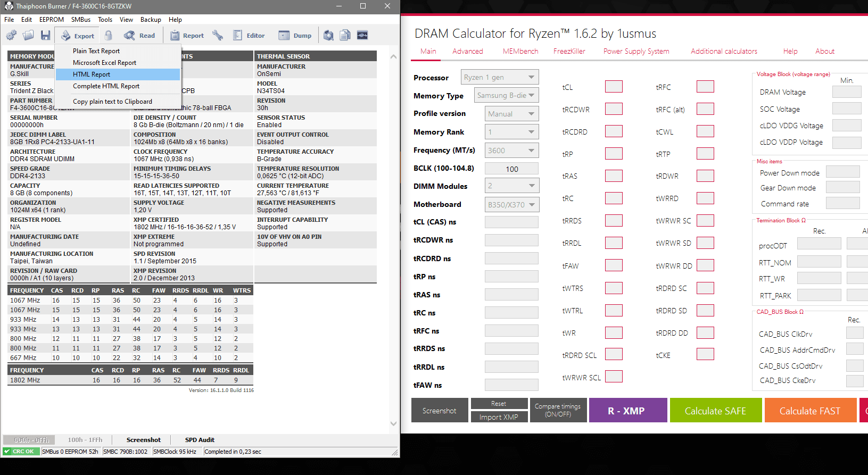Open the SMBus menu

[81, 20]
